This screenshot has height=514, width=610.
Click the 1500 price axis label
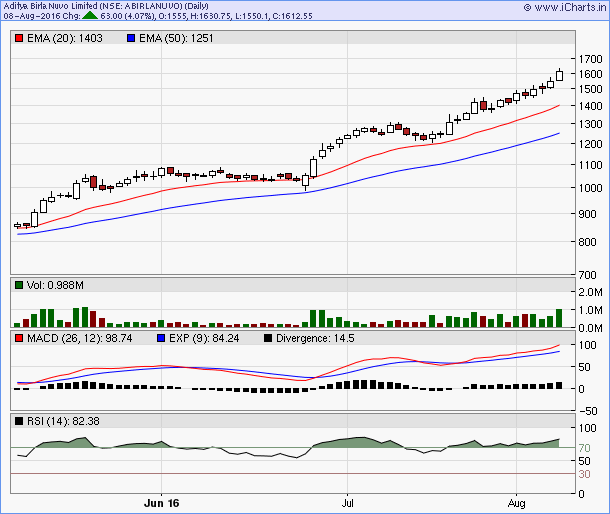point(591,89)
